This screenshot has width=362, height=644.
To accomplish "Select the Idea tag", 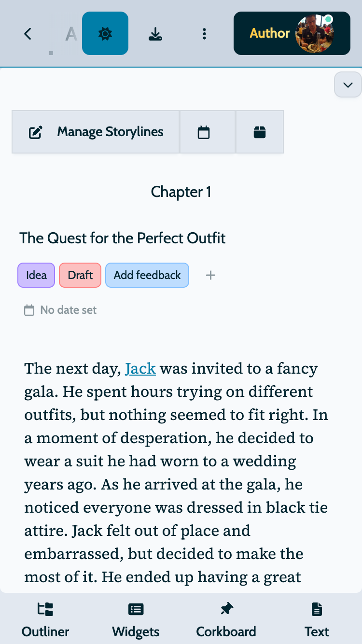I will (36, 275).
